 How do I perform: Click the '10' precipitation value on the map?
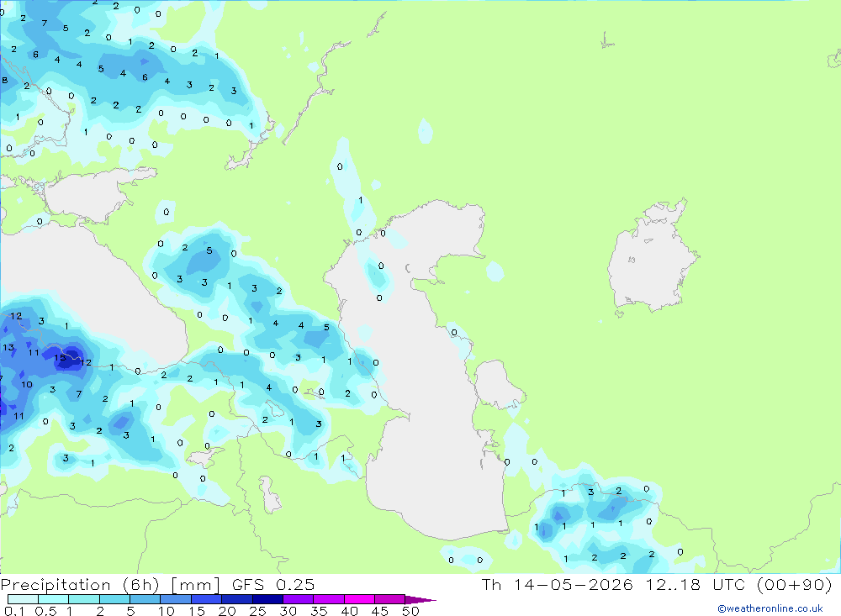(27, 384)
